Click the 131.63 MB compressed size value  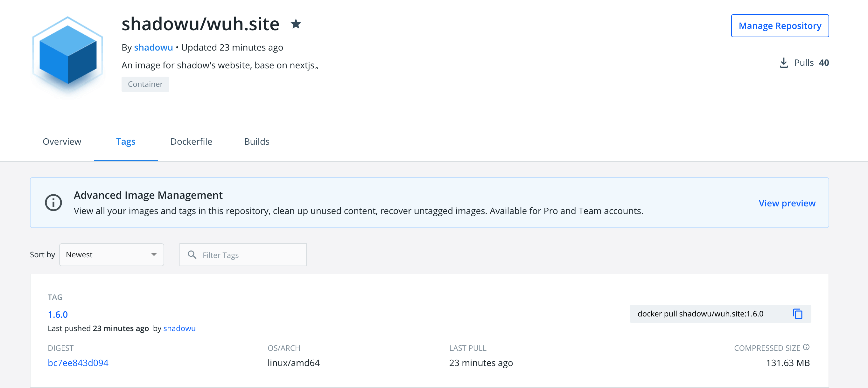pyautogui.click(x=788, y=363)
